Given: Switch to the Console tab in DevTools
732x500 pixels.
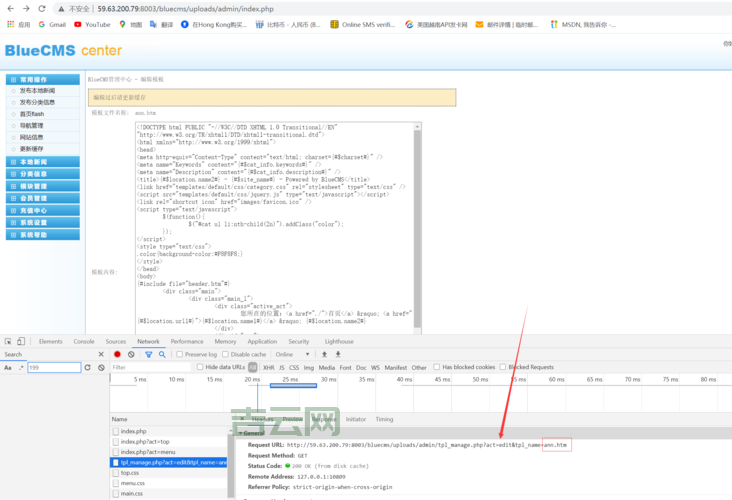Looking at the screenshot, I should (84, 341).
